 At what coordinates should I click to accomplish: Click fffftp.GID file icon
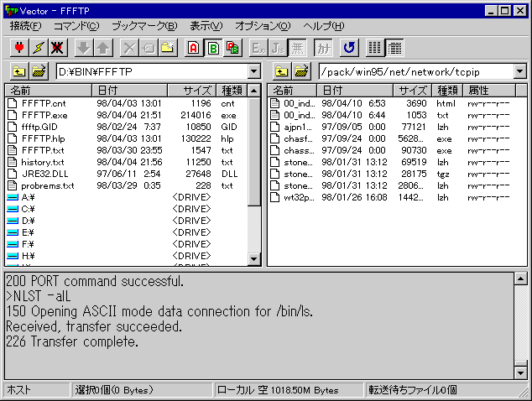point(13,127)
